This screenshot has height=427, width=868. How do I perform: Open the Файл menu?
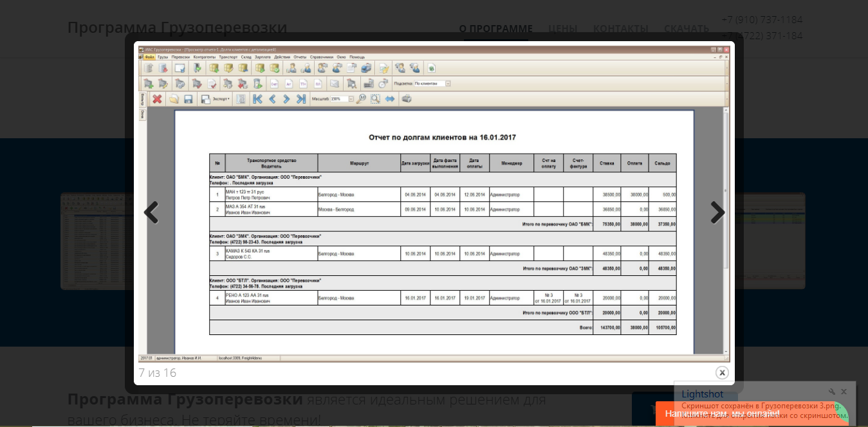(149, 57)
